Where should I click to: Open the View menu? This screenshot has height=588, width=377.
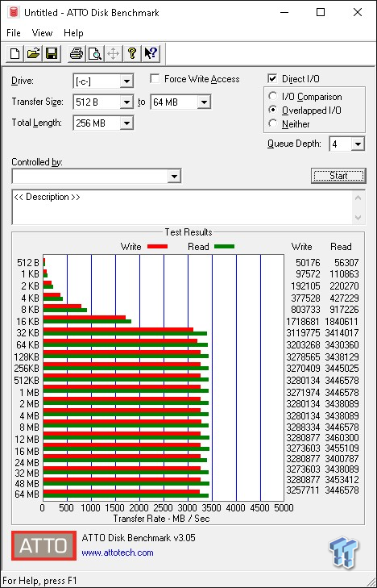point(42,33)
